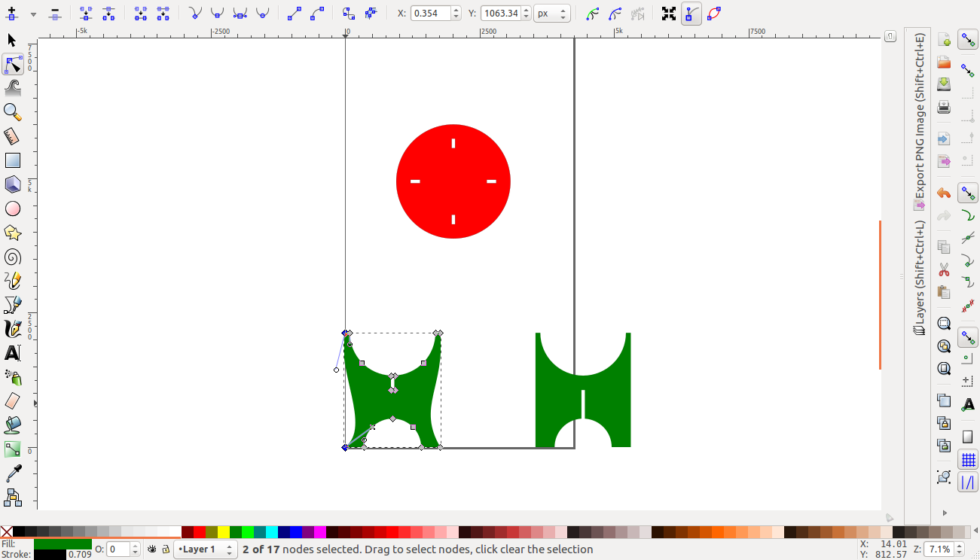This screenshot has width=980, height=560.
Task: Select the Eraser tool
Action: (x=12, y=401)
